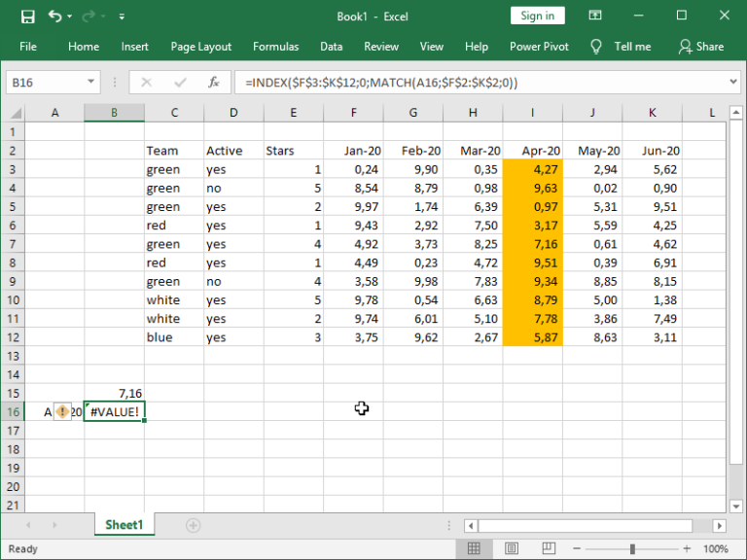This screenshot has height=560, width=747.
Task: Switch to the View tab
Action: click(431, 47)
